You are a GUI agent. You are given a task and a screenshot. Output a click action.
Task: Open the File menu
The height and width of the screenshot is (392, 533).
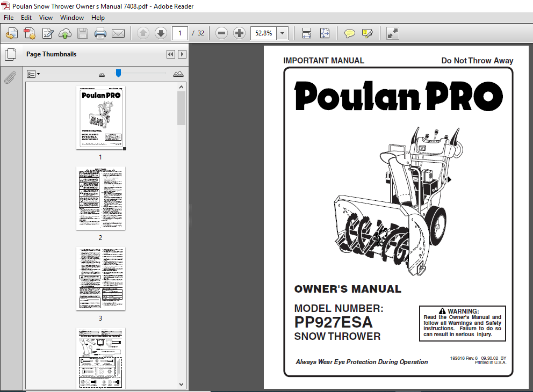9,18
